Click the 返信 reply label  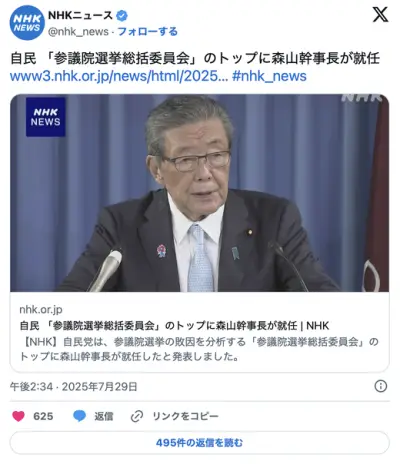coord(104,416)
